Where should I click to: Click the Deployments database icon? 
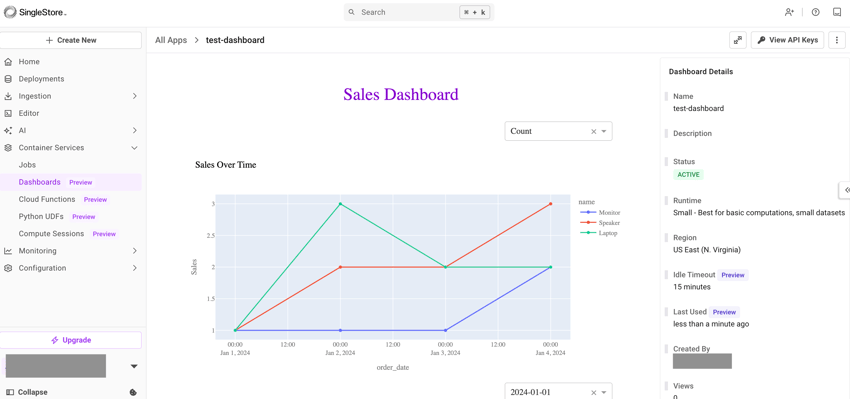[8, 79]
